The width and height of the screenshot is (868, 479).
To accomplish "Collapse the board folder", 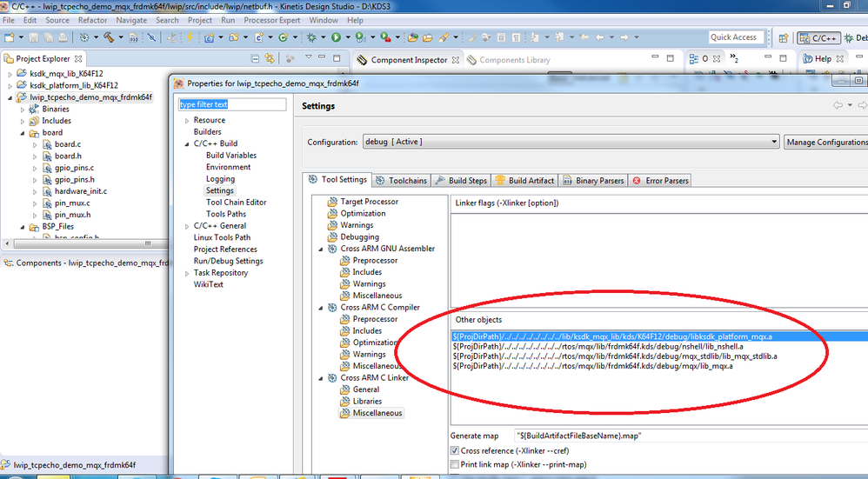I will [23, 133].
